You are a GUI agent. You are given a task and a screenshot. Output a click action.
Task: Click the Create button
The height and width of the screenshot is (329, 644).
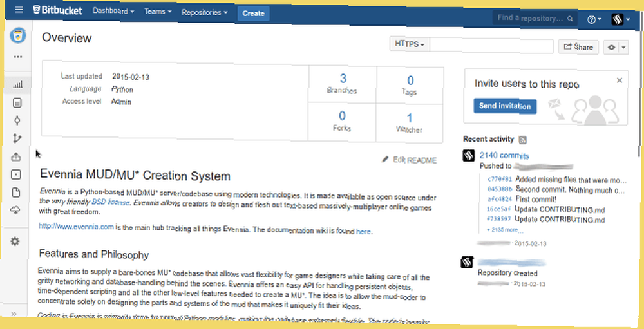tap(253, 14)
